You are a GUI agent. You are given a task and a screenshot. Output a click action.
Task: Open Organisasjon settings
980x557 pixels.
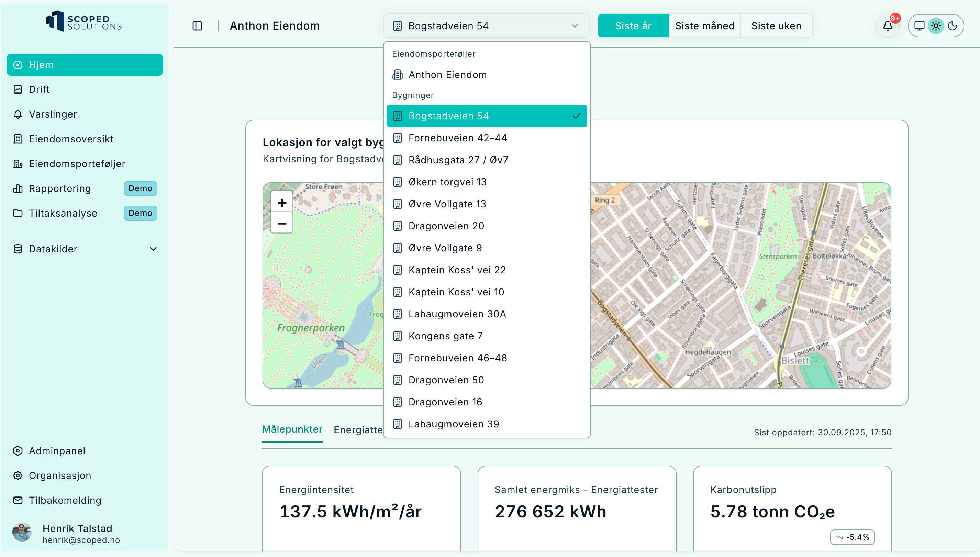60,476
